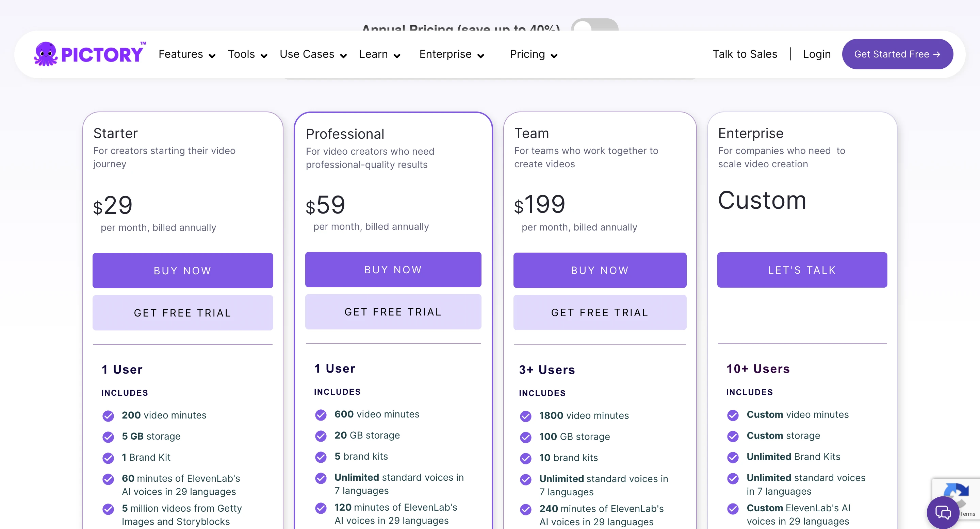Click checkmark icon beside Unlimited Brand Kits

click(x=733, y=457)
